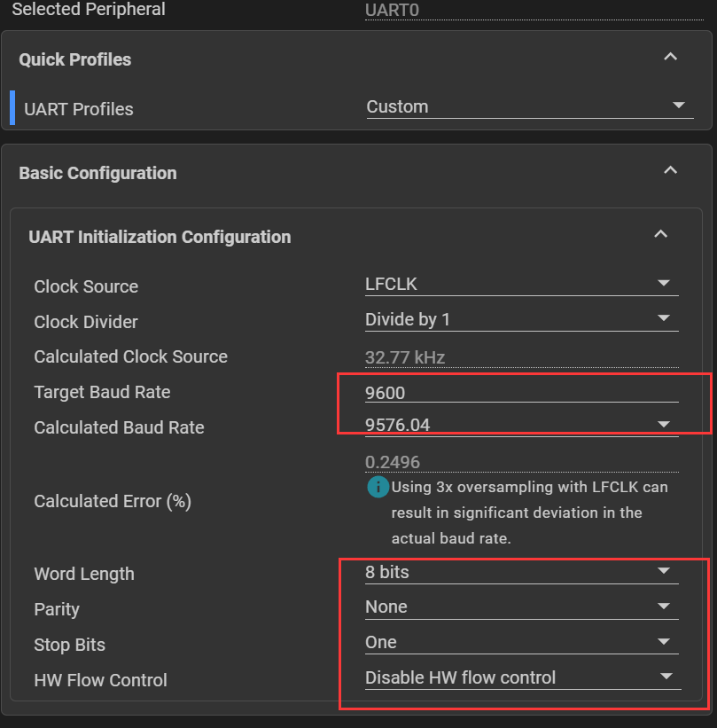717x728 pixels.
Task: Open the HW Flow Control dropdown
Action: [521, 677]
